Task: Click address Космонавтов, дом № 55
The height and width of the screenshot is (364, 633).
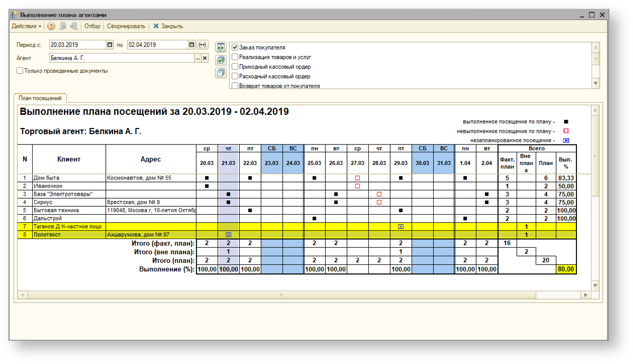Action: (x=151, y=178)
